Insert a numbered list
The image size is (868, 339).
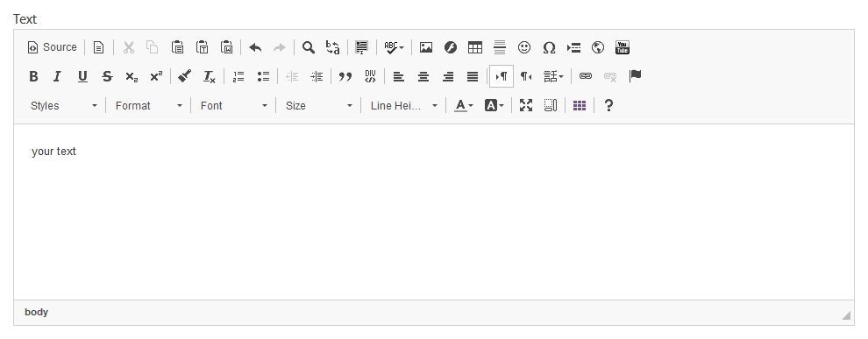[238, 76]
